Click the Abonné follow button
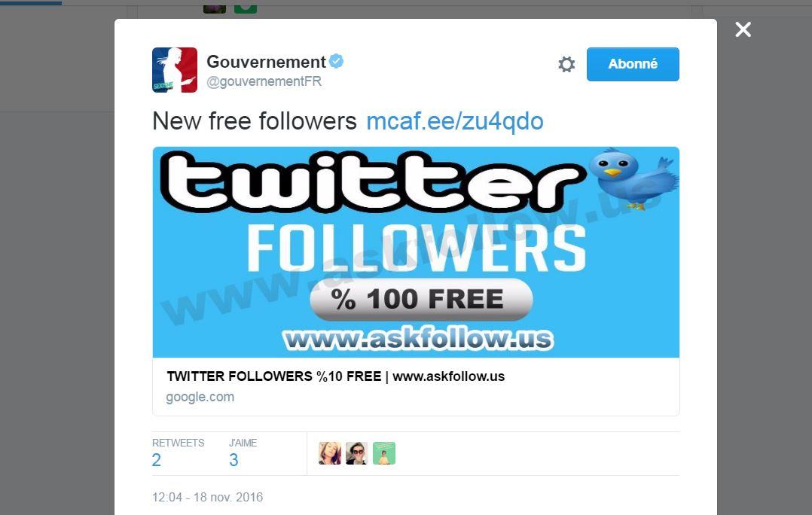 point(633,64)
